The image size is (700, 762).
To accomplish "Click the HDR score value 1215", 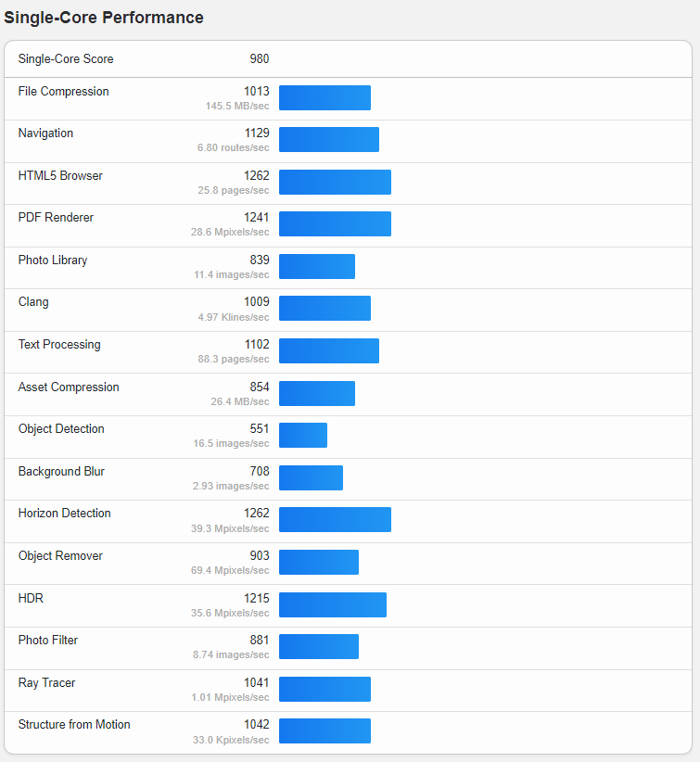I will coord(257,599).
